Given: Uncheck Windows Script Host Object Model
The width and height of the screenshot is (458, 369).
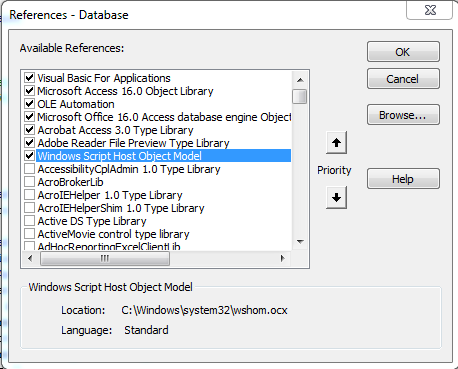Looking at the screenshot, I should (x=29, y=156).
